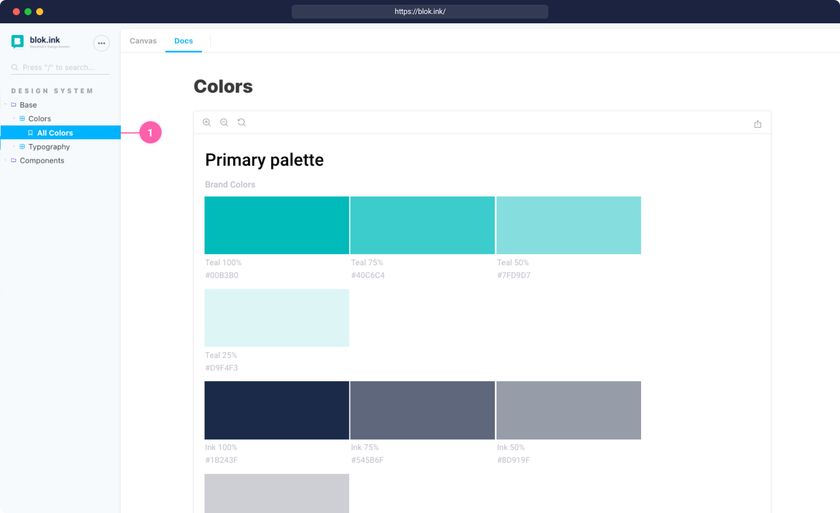Click the folder icon beside Base
Screen dimensions: 840x513
coord(13,105)
